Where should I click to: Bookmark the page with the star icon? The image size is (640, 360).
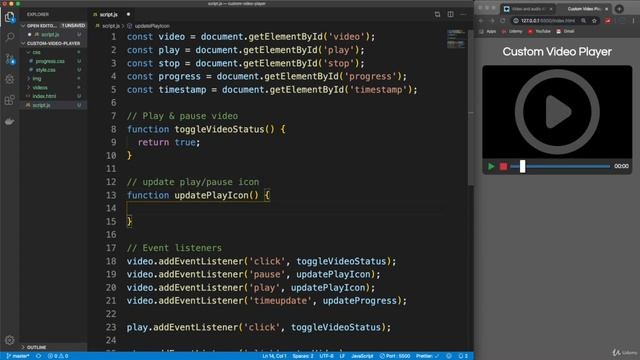(x=595, y=20)
